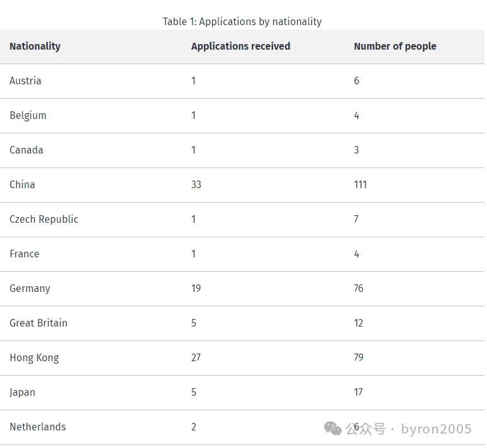The height and width of the screenshot is (448, 487).
Task: Click the Nationality column header
Action: coord(35,46)
